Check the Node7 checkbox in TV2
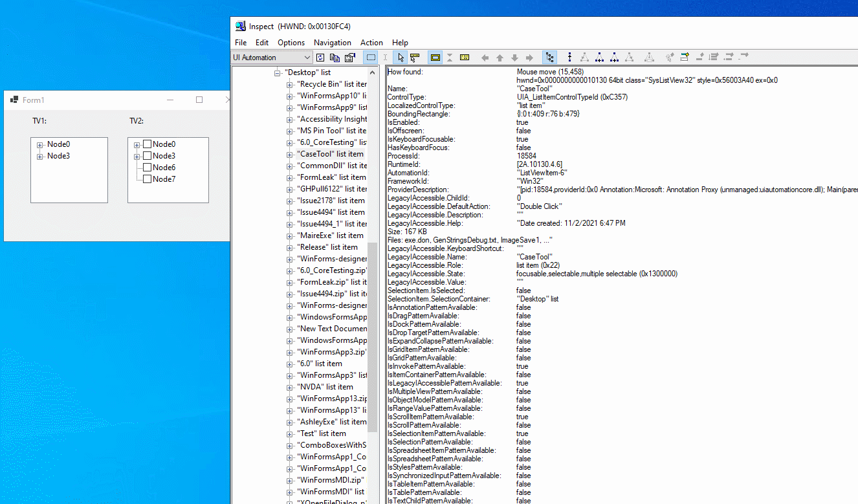858x504 pixels. tap(147, 179)
